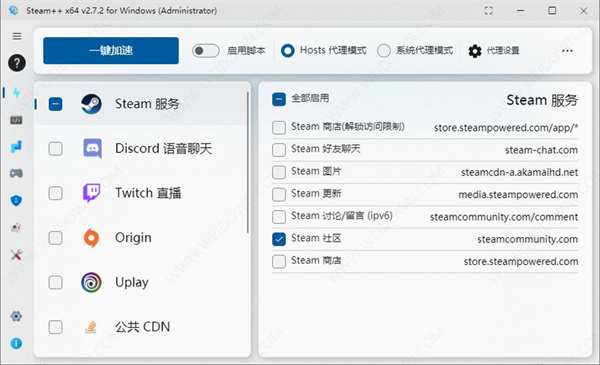Click the Steam++ app logo in title bar
The image size is (600, 365).
tap(13, 11)
